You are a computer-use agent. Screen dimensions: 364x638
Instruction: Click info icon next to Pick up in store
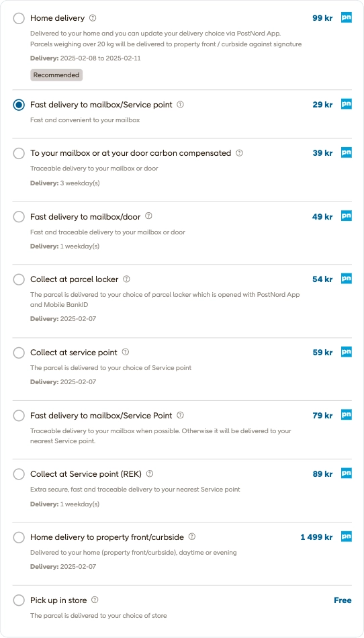[x=95, y=600]
